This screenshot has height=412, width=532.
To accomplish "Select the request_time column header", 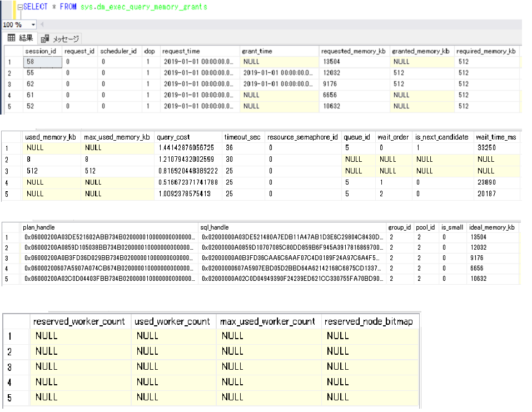I will pos(200,51).
